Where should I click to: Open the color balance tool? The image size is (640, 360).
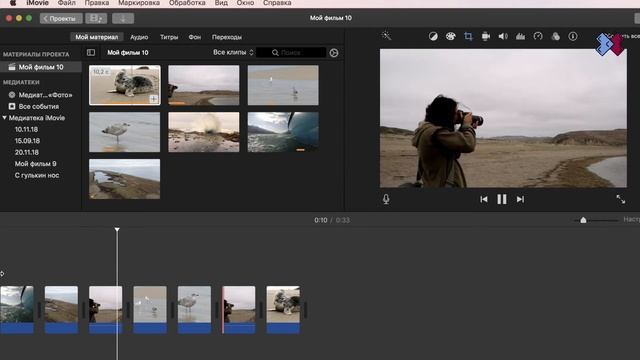click(x=433, y=36)
